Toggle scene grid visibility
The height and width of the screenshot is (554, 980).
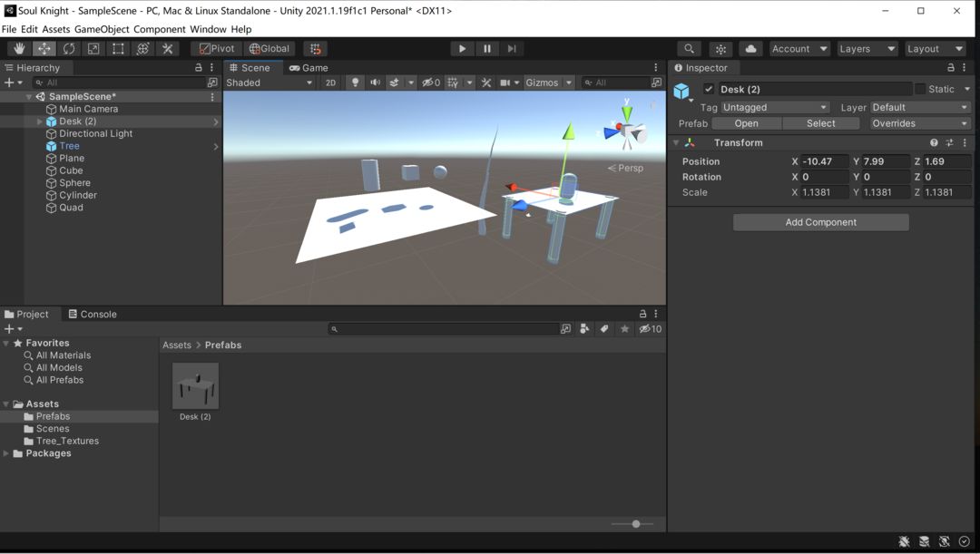coord(453,83)
